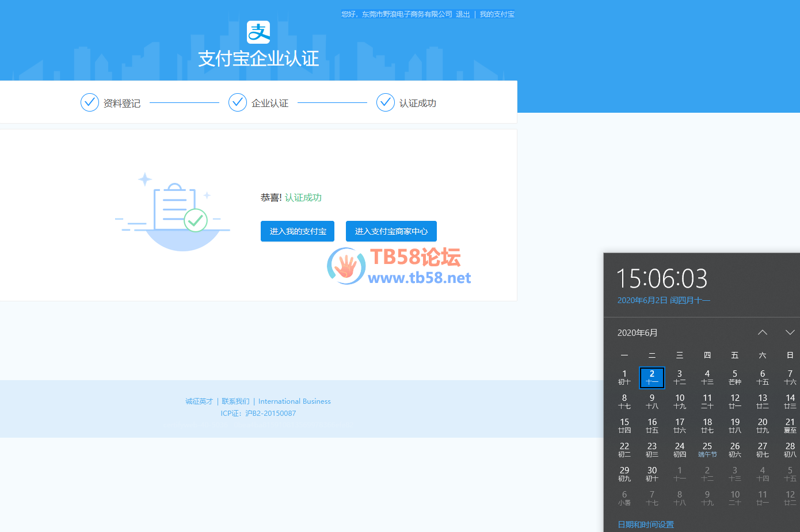Image resolution: width=800 pixels, height=532 pixels.
Task: Select July 1 in calendar
Action: pos(680,474)
